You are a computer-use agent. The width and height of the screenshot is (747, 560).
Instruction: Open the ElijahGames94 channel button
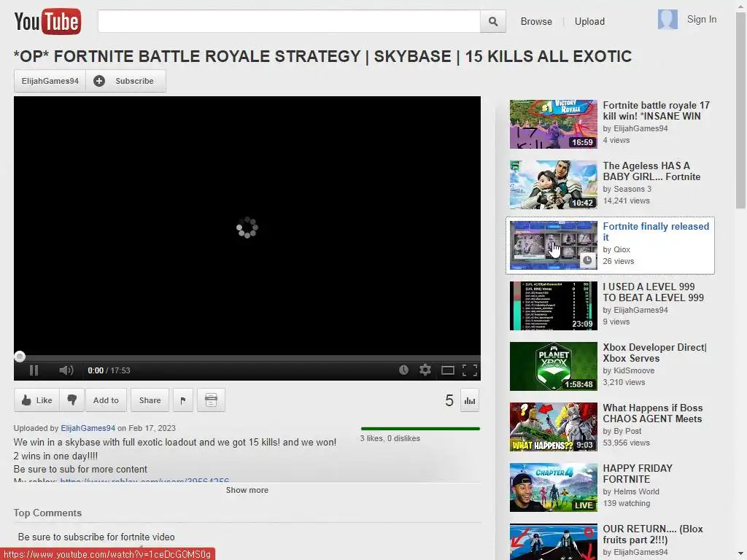[x=50, y=81]
